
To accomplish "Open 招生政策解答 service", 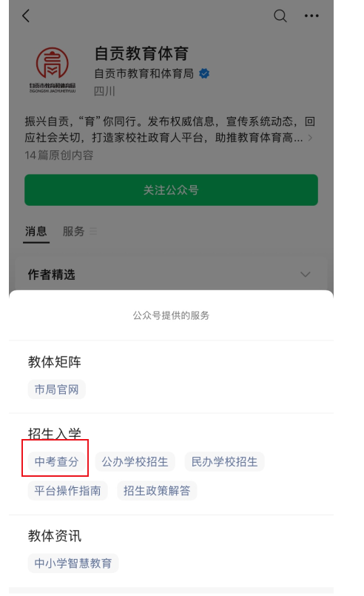I will [157, 490].
